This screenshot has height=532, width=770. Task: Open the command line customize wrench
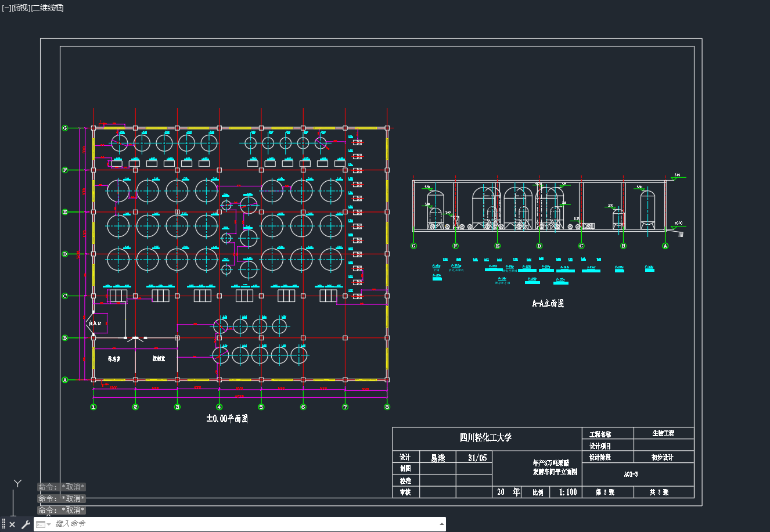[25, 524]
